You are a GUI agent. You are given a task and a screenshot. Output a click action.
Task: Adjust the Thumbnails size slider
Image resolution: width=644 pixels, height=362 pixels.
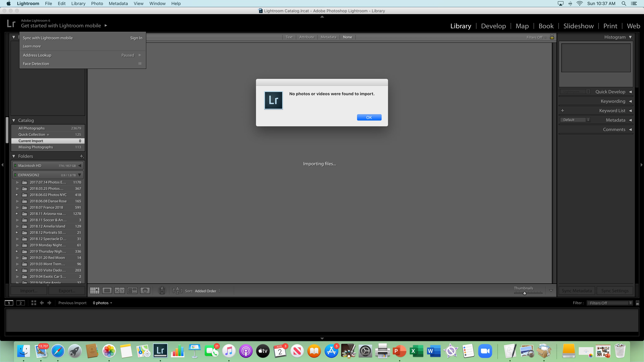pyautogui.click(x=525, y=293)
